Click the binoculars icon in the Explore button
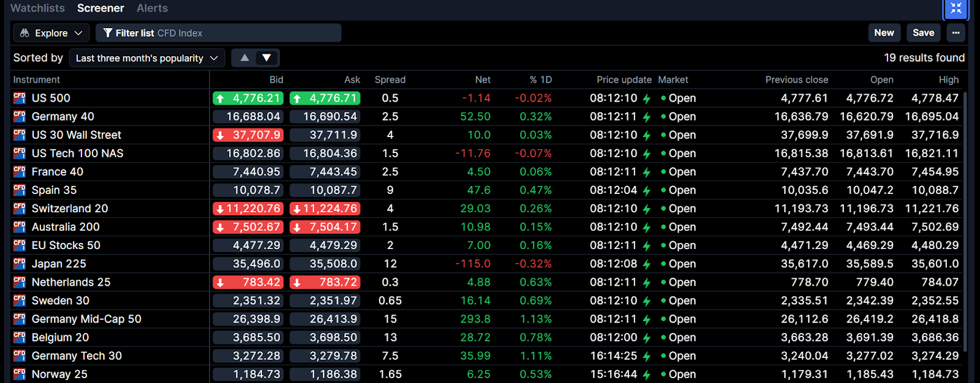This screenshot has width=980, height=383. click(x=24, y=33)
